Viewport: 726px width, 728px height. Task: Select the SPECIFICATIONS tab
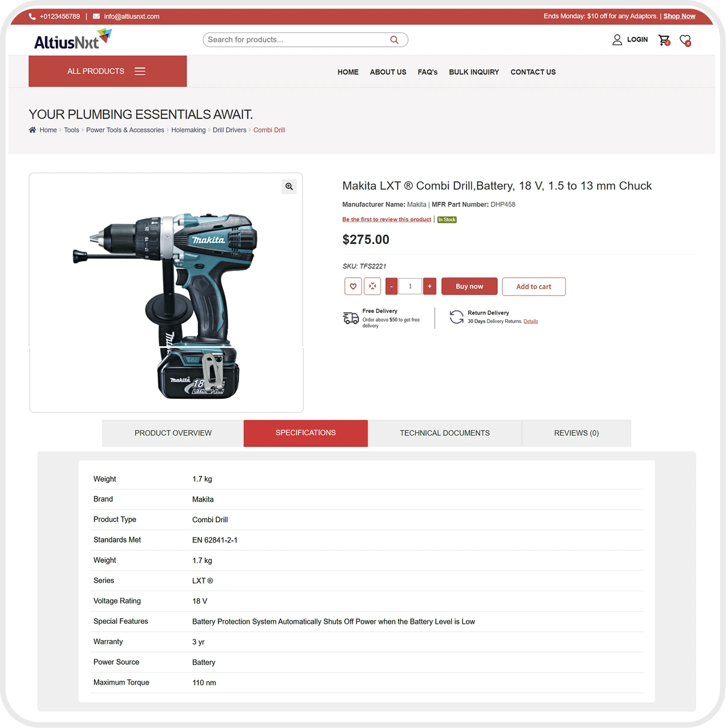click(306, 433)
